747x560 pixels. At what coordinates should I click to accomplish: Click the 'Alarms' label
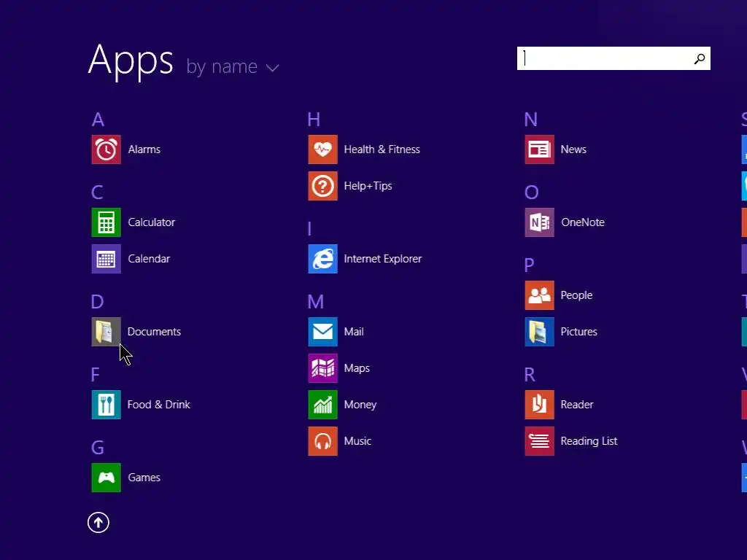tap(144, 149)
